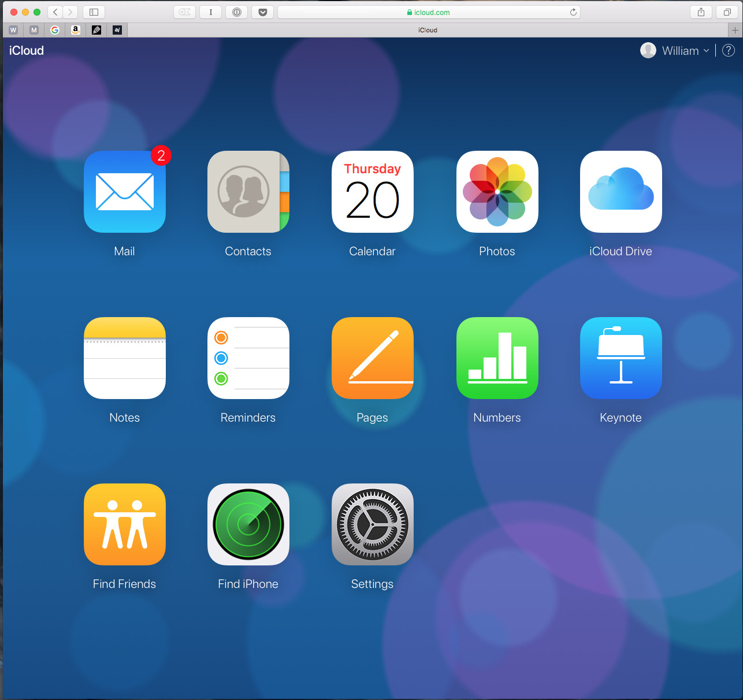Image resolution: width=743 pixels, height=700 pixels.
Task: Go back in Safari history
Action: tap(55, 12)
